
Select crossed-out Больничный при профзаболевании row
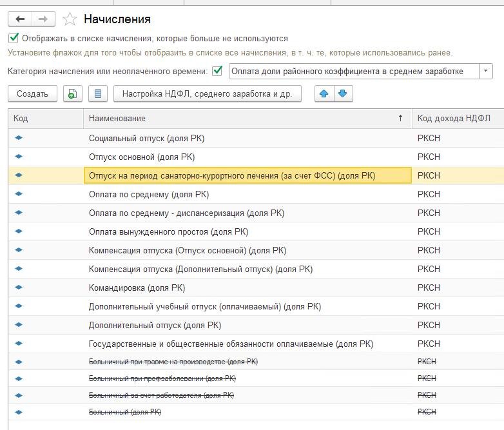click(x=256, y=378)
